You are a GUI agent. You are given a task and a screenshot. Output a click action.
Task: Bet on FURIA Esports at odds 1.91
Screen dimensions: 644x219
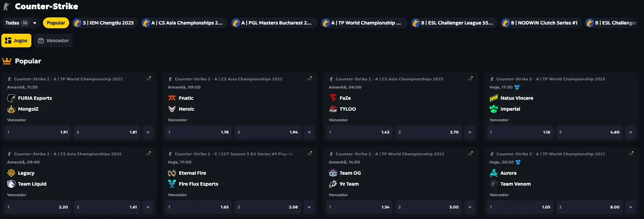tap(37, 132)
